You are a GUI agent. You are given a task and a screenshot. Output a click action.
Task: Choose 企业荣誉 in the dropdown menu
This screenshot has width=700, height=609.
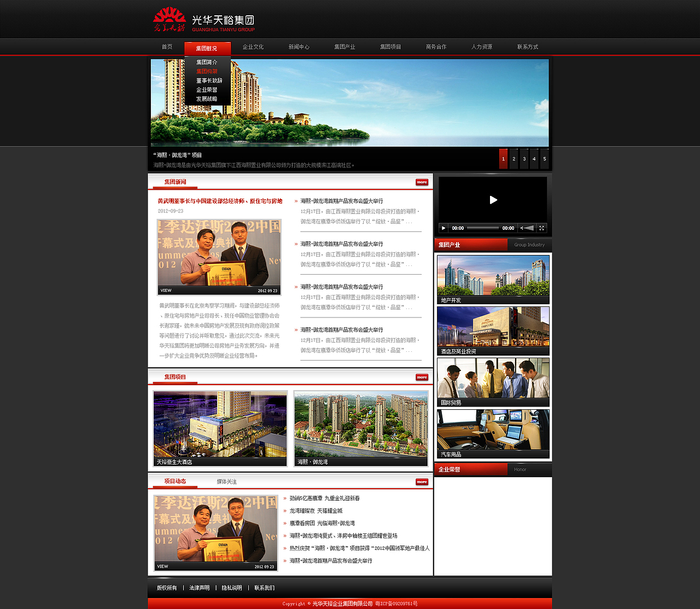[208, 89]
